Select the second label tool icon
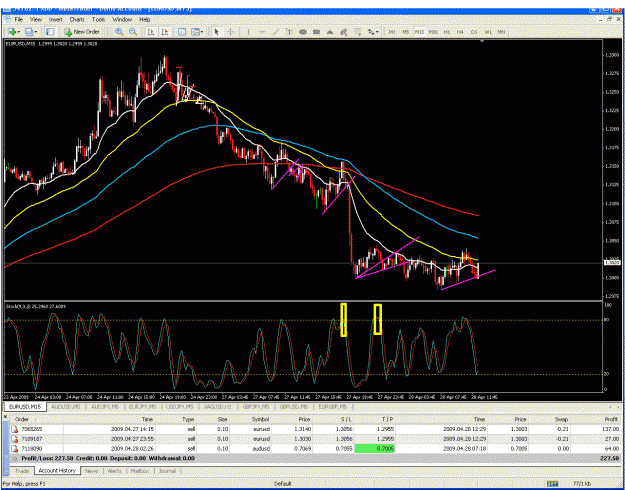Viewport: 625px width, 490px height. click(x=316, y=32)
